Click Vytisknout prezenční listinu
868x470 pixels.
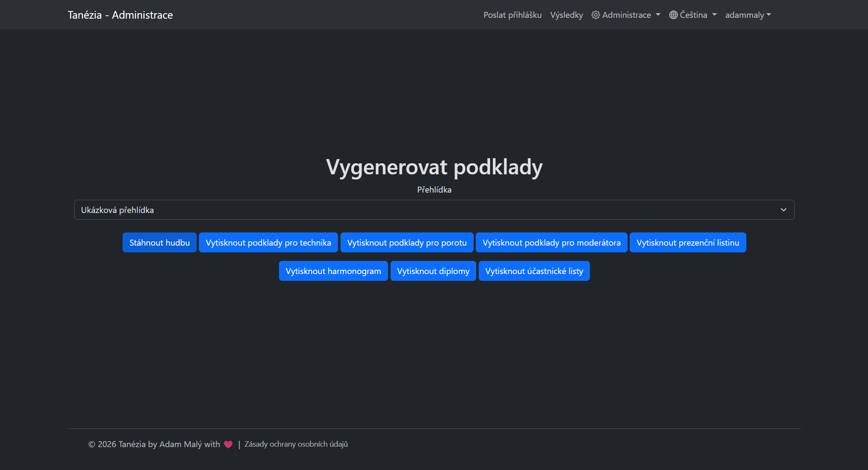coord(687,242)
